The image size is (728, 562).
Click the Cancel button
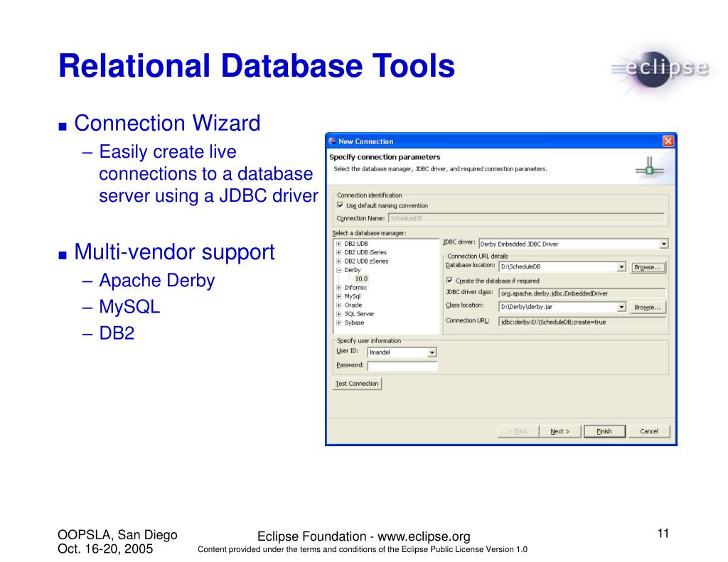point(649,431)
